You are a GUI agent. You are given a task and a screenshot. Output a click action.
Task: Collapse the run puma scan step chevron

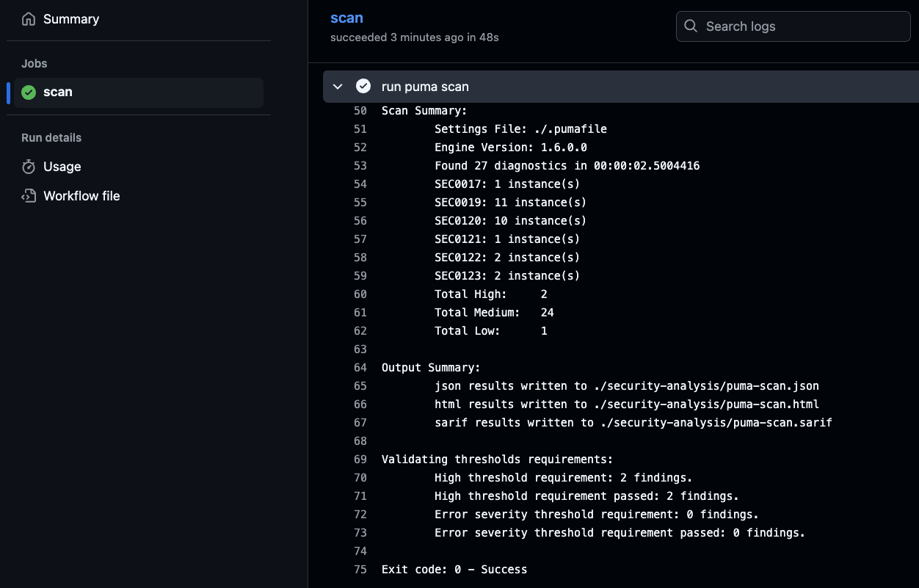(338, 87)
